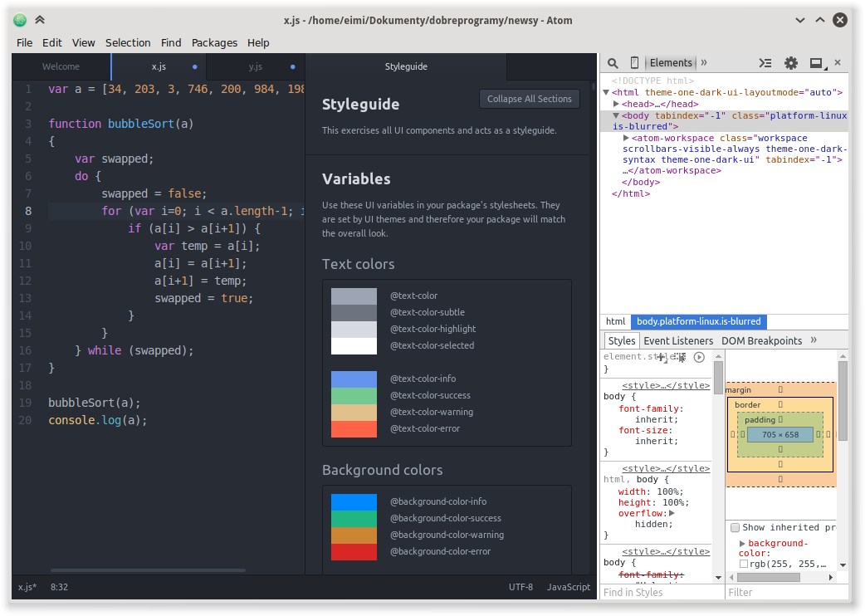This screenshot has width=865, height=616.
Task: Click the 705 × 658 content box in box model
Action: (x=780, y=434)
